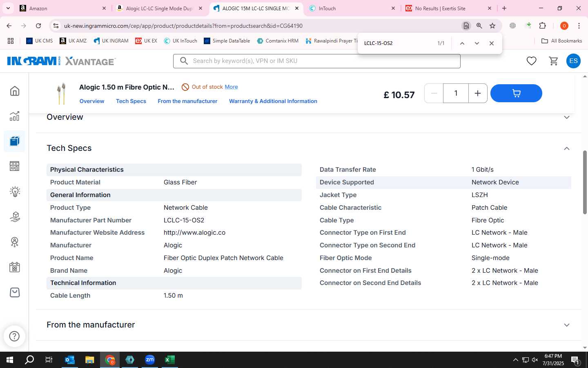The width and height of the screenshot is (588, 368).
Task: Go to next find-in-page result
Action: pos(477,43)
